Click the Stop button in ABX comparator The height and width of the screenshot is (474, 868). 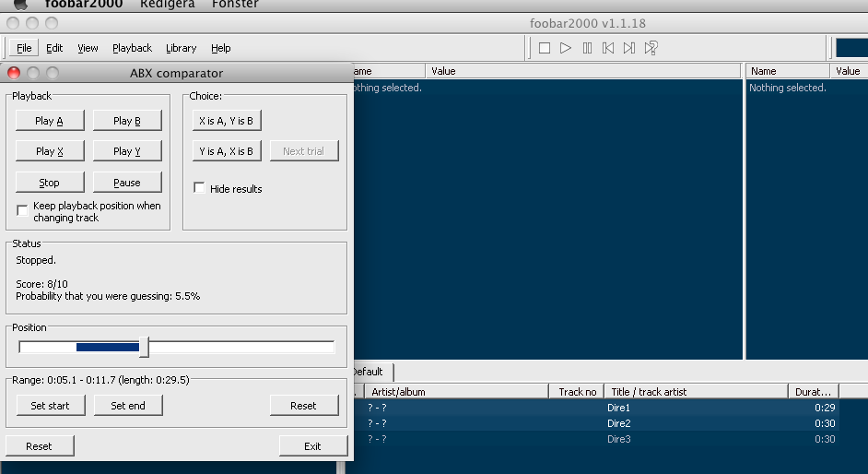click(50, 183)
